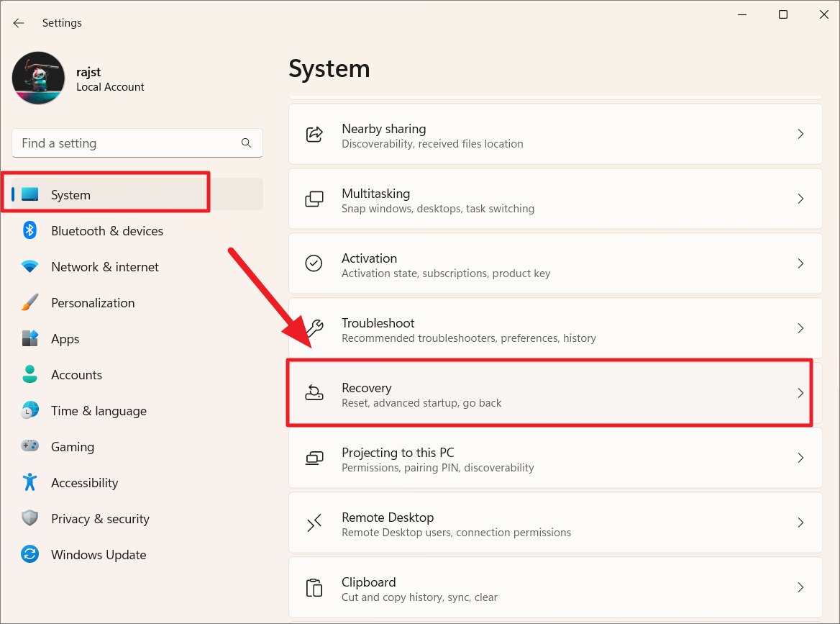Click the shield Privacy & security icon
This screenshot has width=840, height=624.
coord(30,518)
